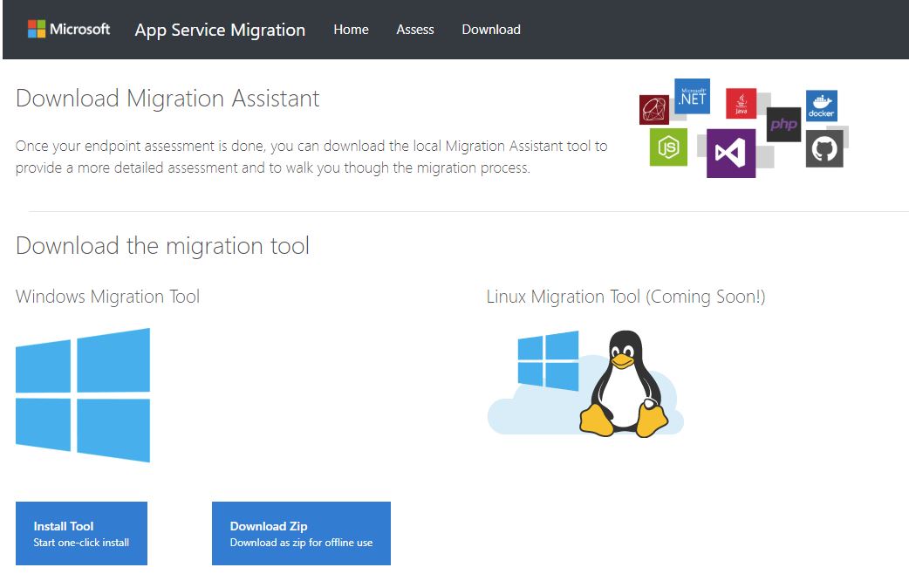Click the GitHub octocat icon
This screenshot has width=909, height=588.
(824, 149)
